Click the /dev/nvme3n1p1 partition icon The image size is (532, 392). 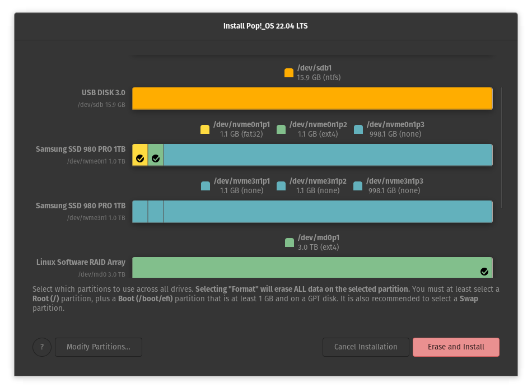pyautogui.click(x=205, y=185)
